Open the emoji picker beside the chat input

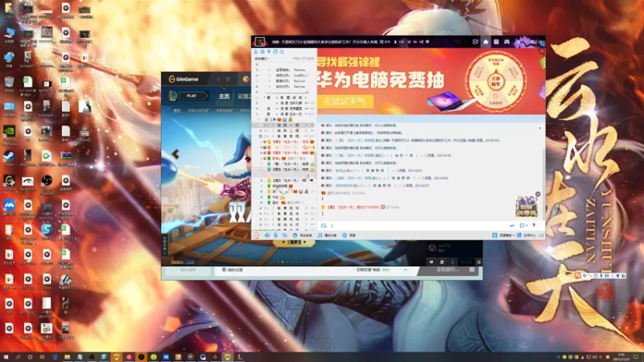[324, 225]
